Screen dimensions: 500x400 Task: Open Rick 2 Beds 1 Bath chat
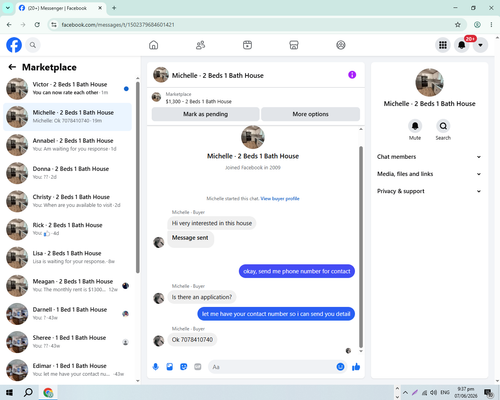pyautogui.click(x=68, y=229)
